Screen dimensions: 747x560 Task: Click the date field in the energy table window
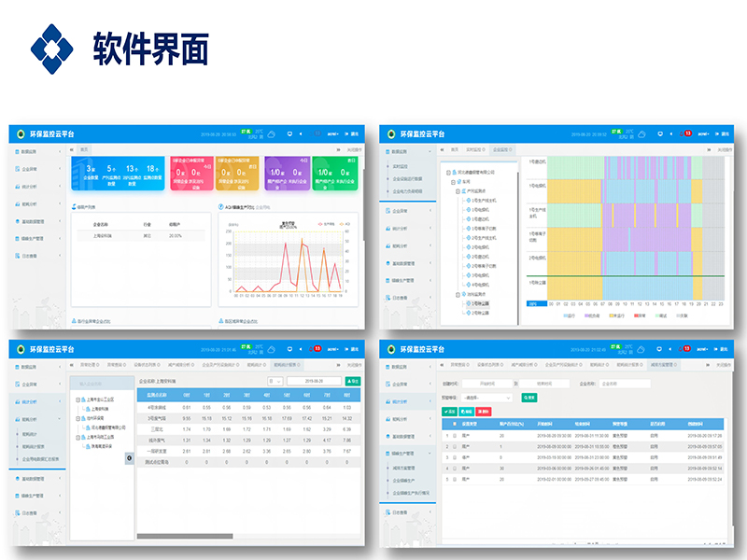pos(314,382)
